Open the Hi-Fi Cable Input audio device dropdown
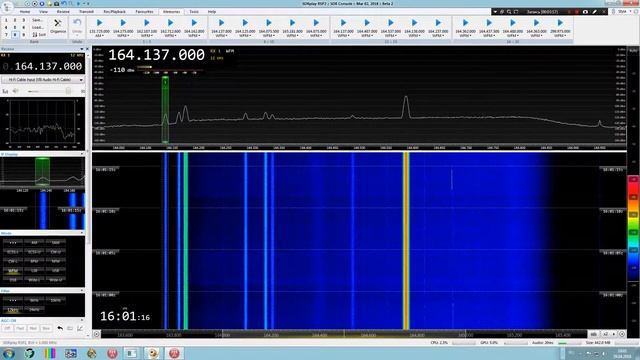Viewport: 640px width, 360px height. (x=42, y=80)
